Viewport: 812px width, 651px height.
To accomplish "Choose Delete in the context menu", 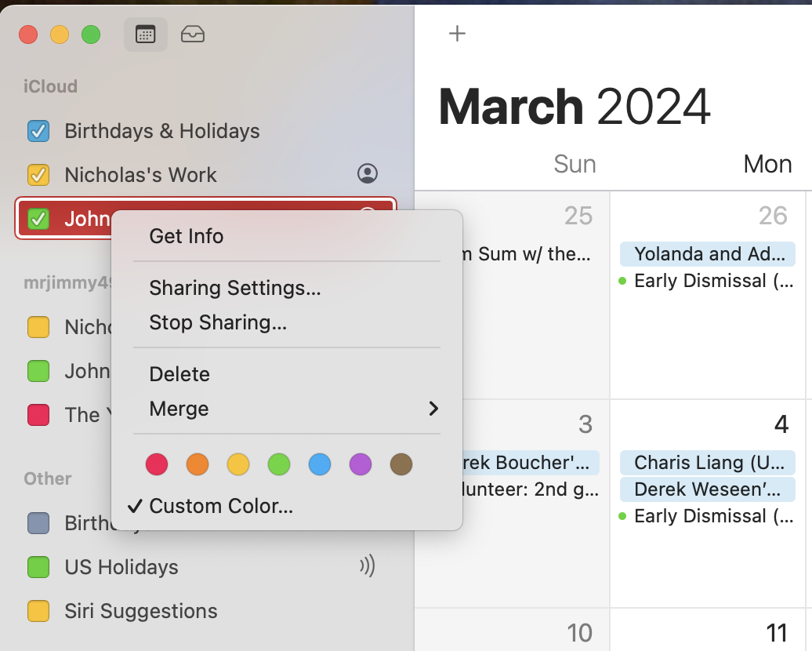I will click(x=179, y=374).
